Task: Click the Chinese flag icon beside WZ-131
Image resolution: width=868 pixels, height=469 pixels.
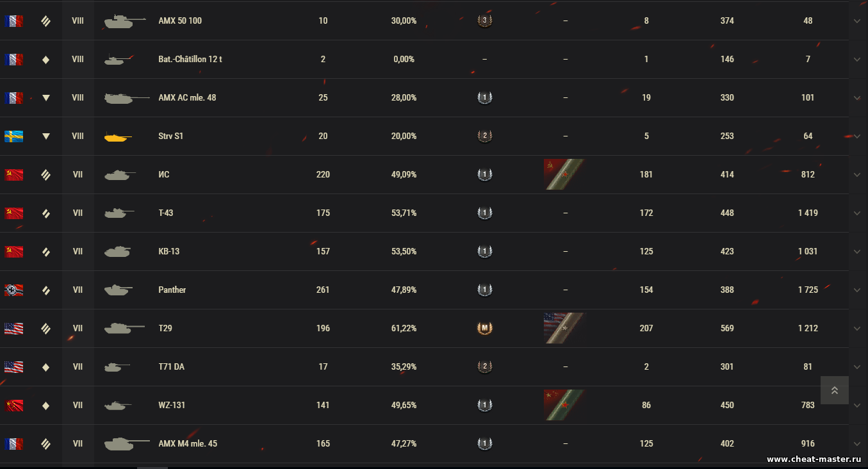Action: (13, 406)
